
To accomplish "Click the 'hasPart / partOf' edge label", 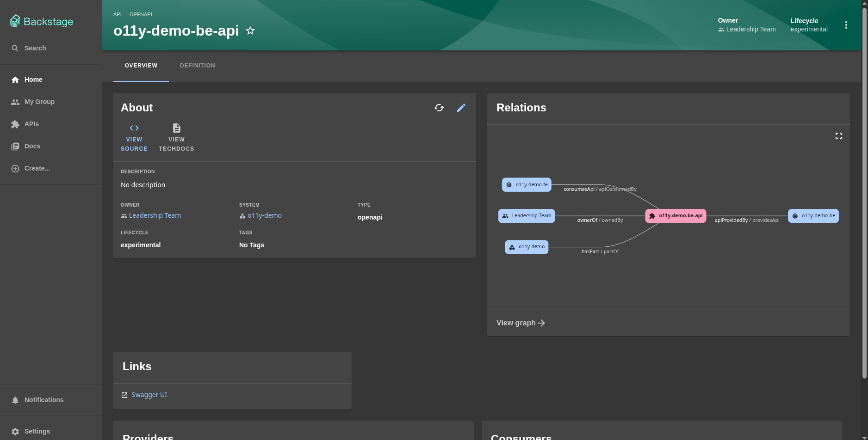I will (600, 251).
